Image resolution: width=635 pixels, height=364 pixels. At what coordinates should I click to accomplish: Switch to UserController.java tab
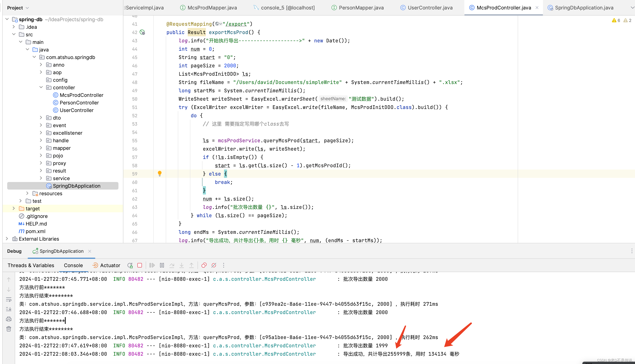(430, 8)
